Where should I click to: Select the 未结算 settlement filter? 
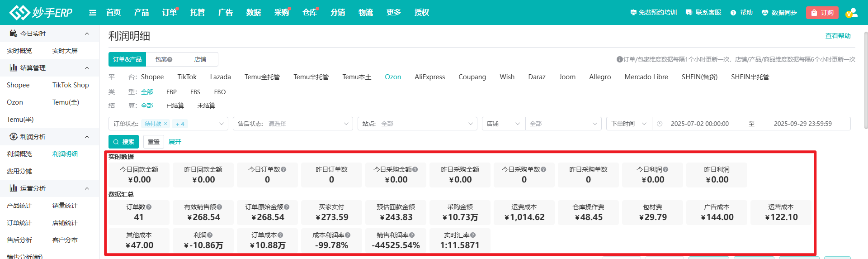[x=206, y=106]
